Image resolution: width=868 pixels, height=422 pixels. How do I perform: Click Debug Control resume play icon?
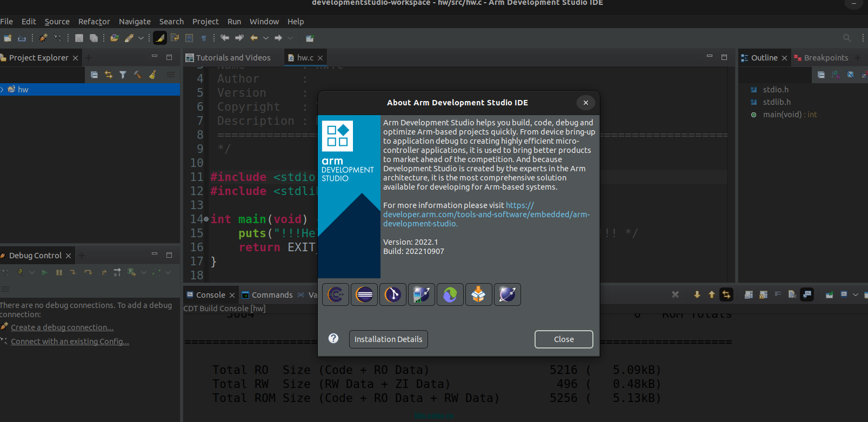point(45,273)
